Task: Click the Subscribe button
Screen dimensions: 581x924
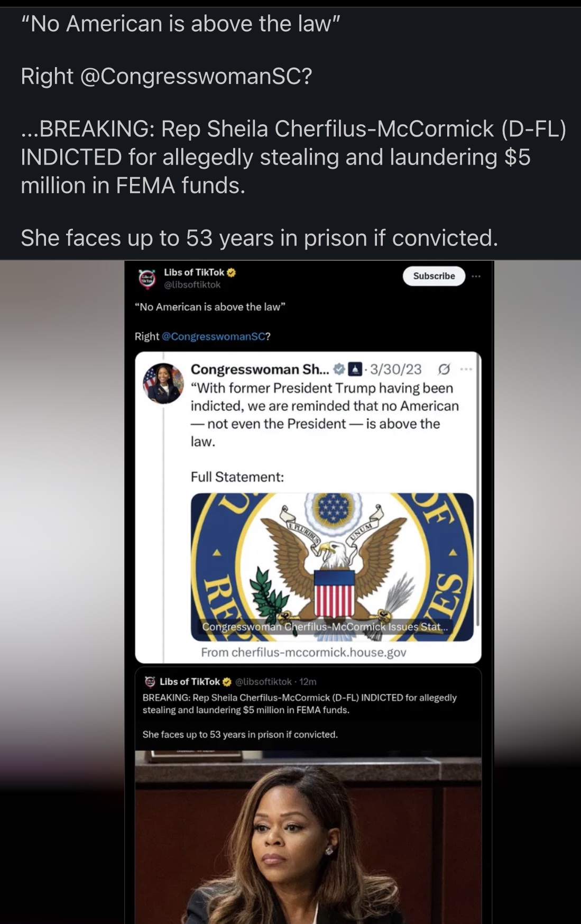Action: tap(434, 276)
